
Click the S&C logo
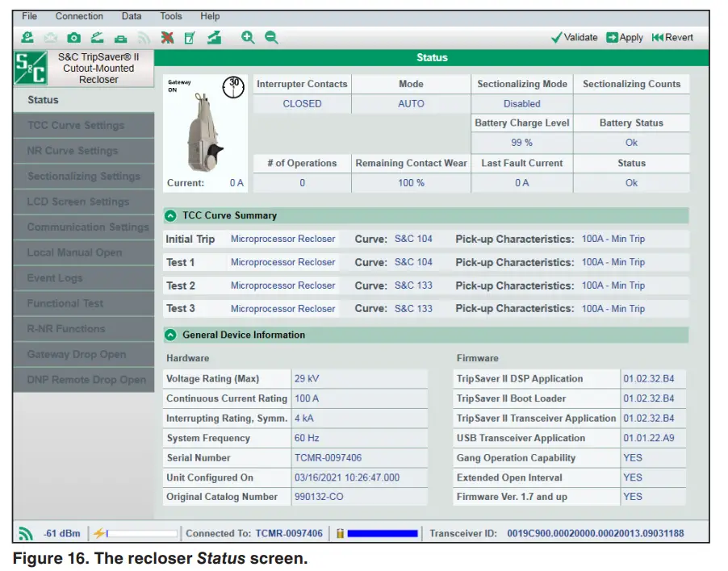point(31,68)
